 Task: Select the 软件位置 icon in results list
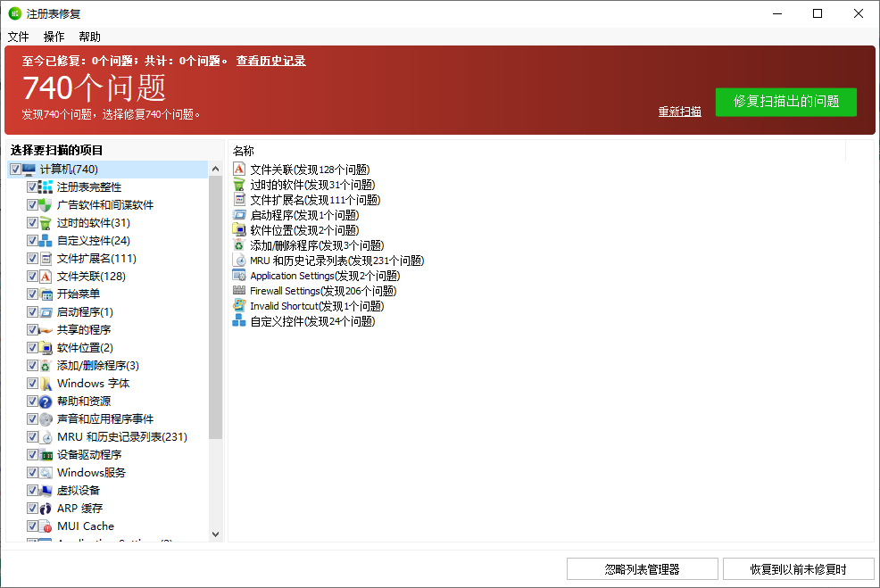[x=237, y=229]
